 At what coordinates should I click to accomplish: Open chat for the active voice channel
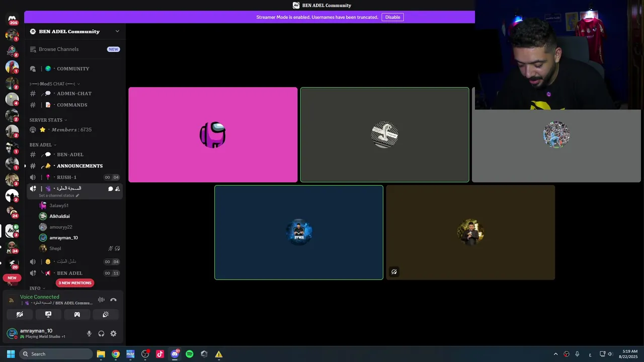[x=110, y=189]
